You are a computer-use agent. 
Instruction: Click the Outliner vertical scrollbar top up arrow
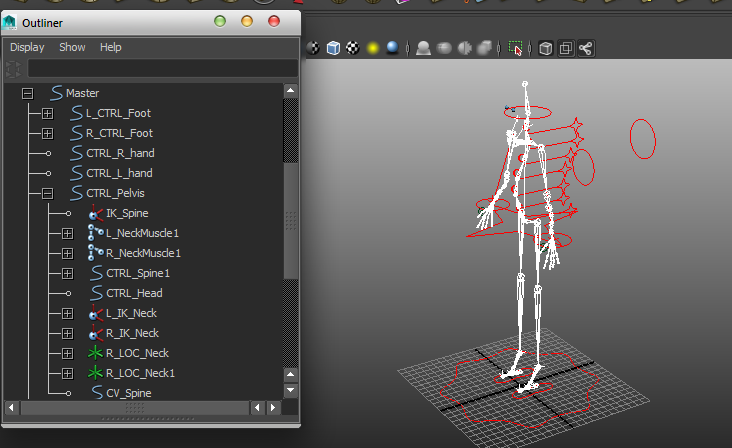[290, 91]
